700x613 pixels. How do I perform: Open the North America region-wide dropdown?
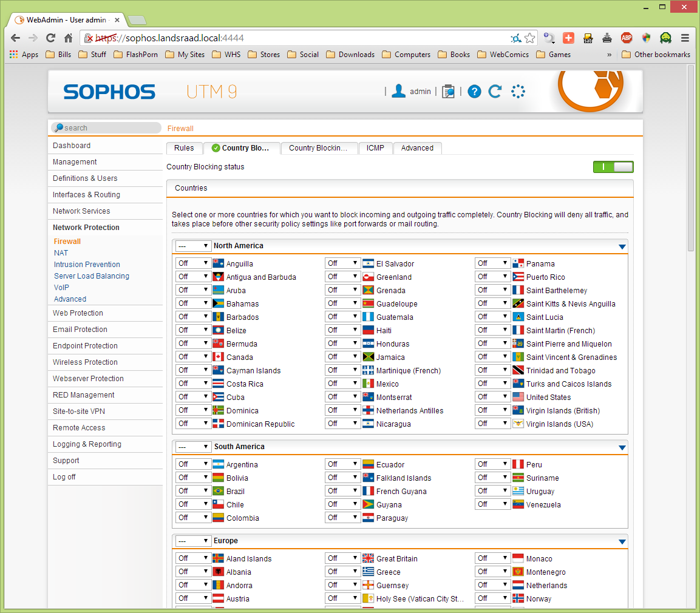[x=193, y=246]
